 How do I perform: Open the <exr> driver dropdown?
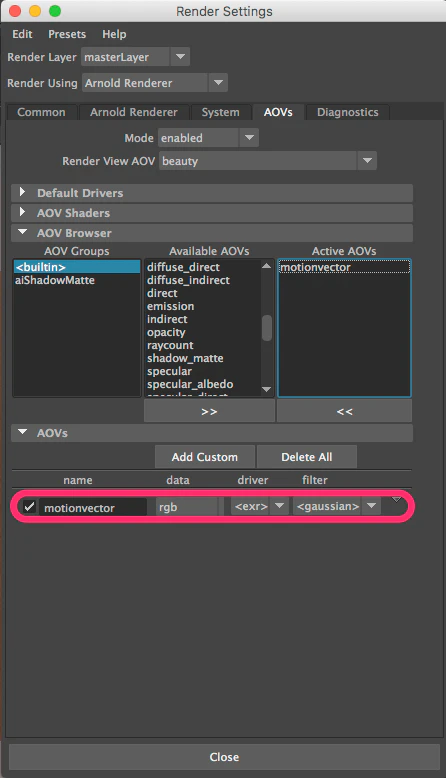pos(259,506)
